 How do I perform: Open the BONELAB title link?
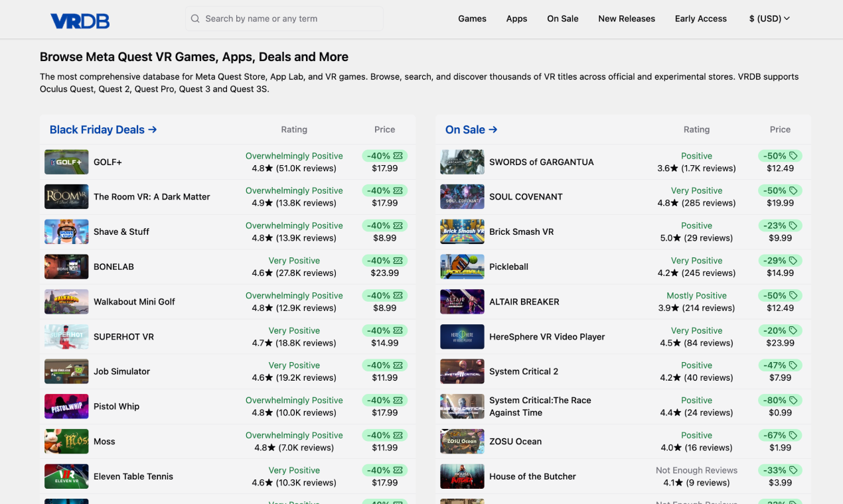[x=114, y=267]
